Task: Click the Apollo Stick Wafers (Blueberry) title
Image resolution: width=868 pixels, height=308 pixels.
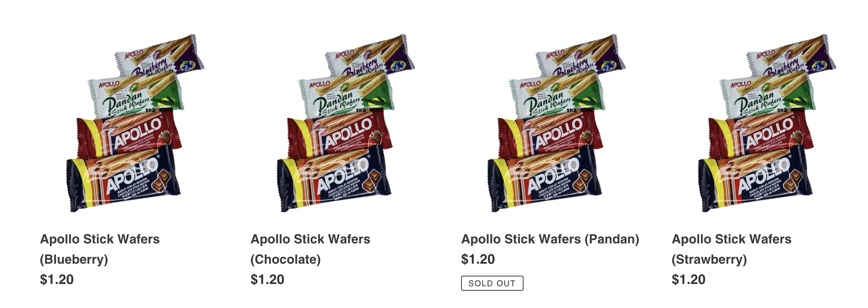Action: pyautogui.click(x=100, y=249)
